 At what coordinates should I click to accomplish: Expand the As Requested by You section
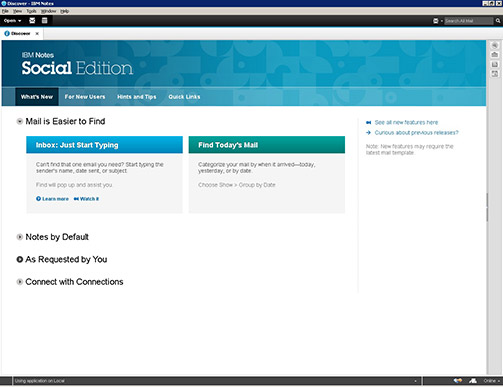20,259
